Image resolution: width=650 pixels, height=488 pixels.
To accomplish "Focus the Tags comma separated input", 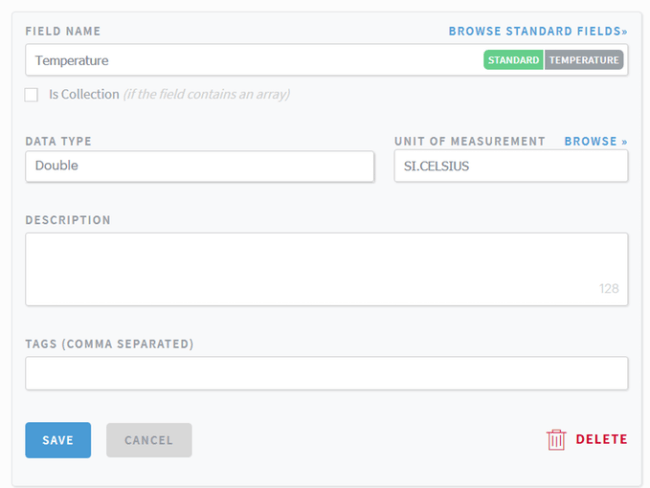I will coord(326,373).
